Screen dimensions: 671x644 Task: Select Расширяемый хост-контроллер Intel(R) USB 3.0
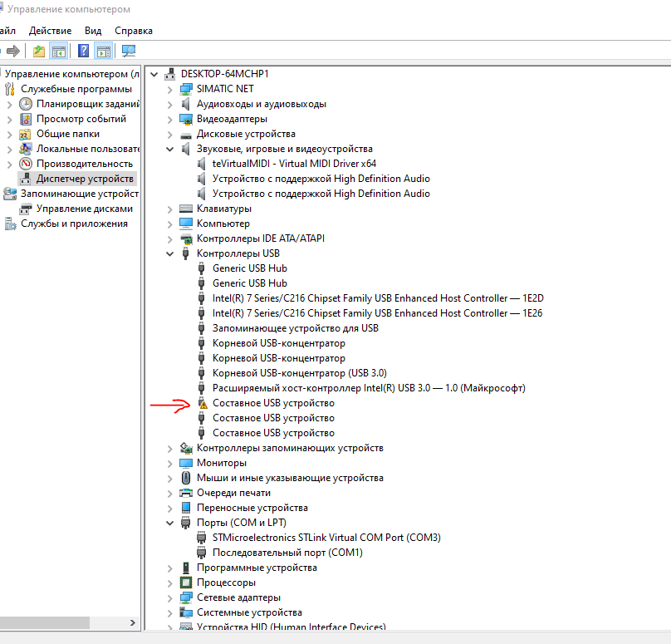click(x=369, y=388)
